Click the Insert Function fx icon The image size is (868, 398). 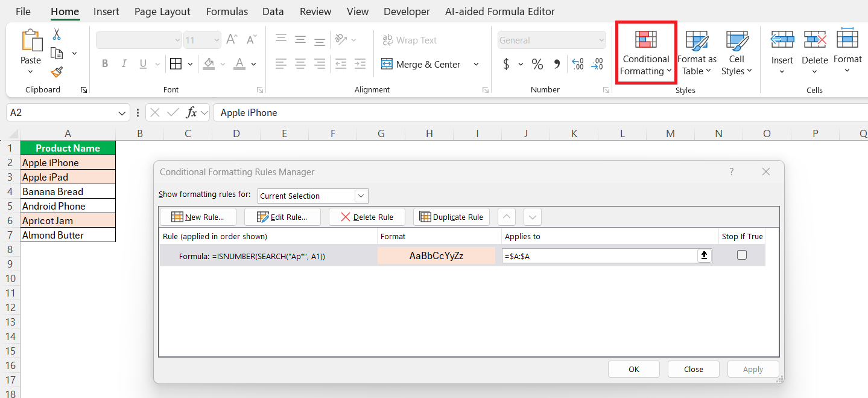coord(191,112)
